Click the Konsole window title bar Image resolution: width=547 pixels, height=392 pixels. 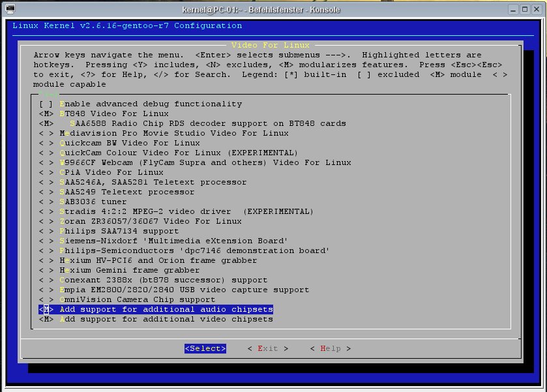click(x=261, y=10)
